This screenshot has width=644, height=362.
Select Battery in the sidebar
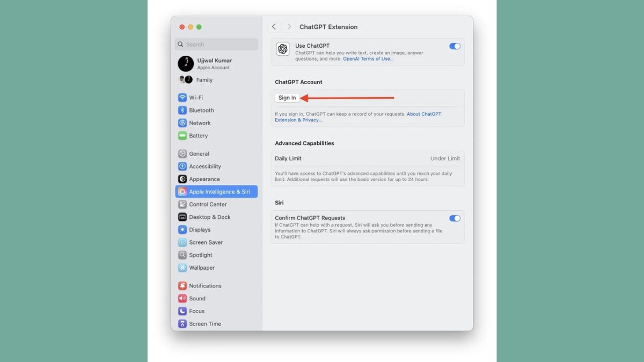coord(216,136)
